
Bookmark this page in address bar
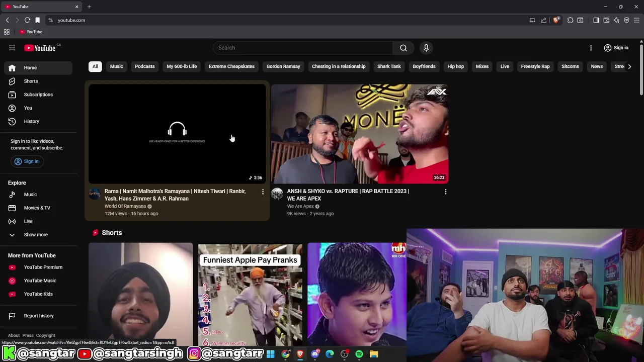[37, 20]
